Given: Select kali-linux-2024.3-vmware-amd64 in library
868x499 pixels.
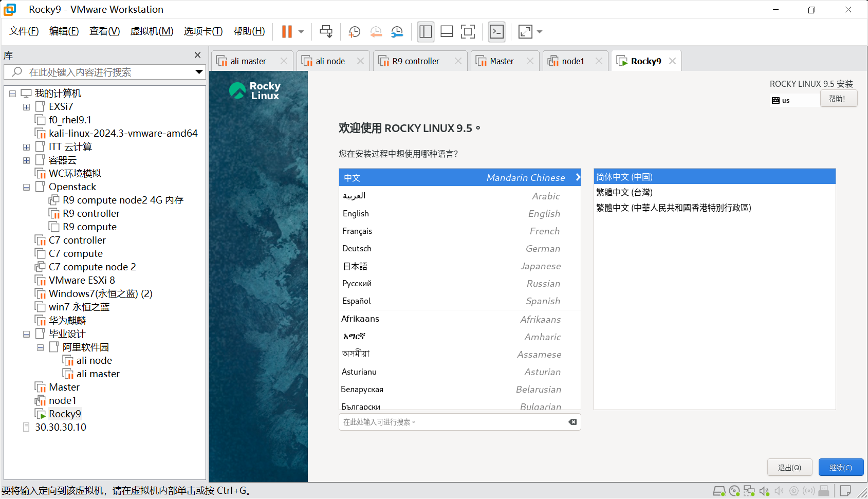Looking at the screenshot, I should coord(123,133).
